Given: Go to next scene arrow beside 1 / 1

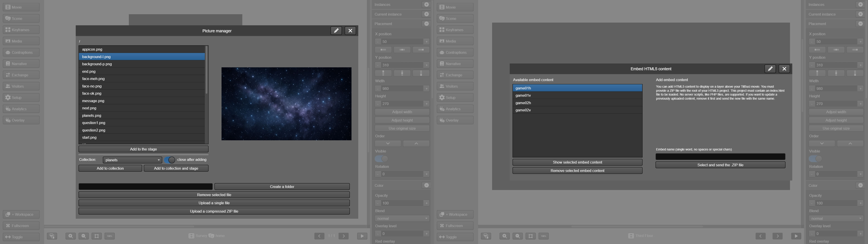Looking at the screenshot, I should [x=343, y=236].
